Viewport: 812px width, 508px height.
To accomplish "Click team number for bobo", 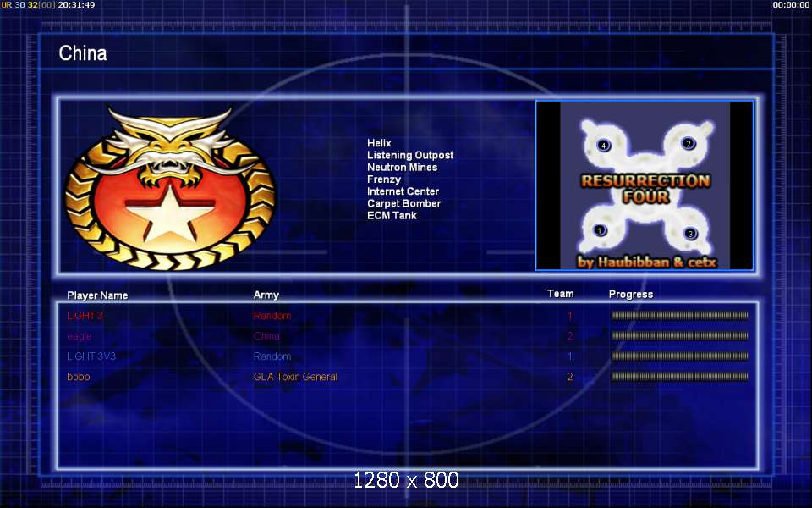I will (x=569, y=376).
